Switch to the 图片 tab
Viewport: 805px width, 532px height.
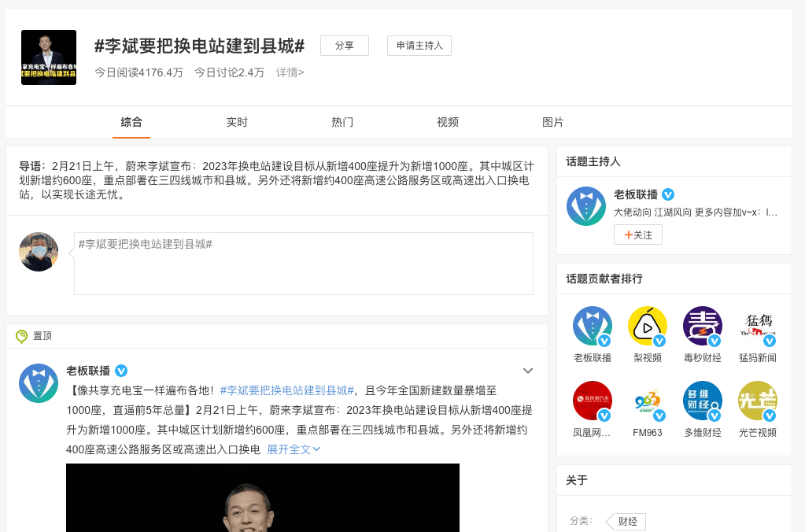553,122
